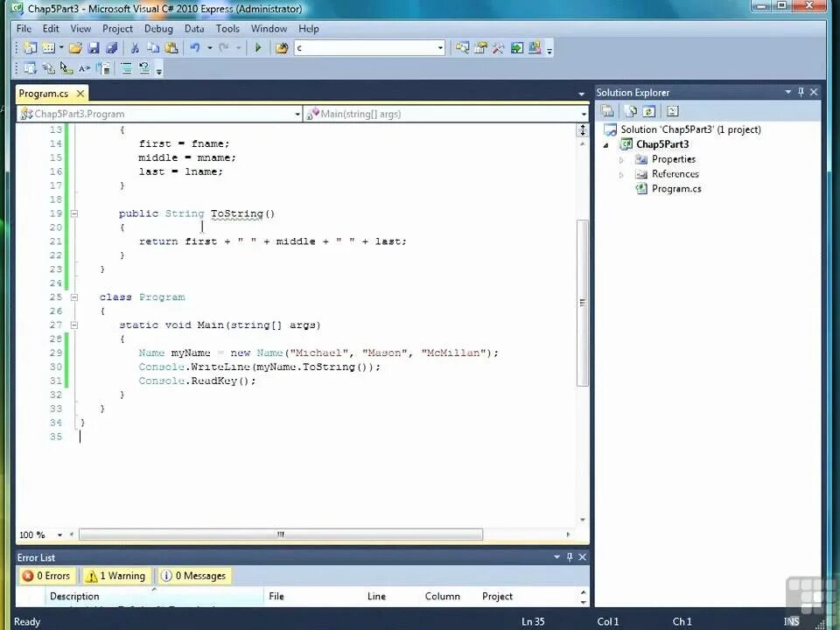Click the Redo arrow icon
This screenshot has height=630, width=840.
tap(224, 48)
